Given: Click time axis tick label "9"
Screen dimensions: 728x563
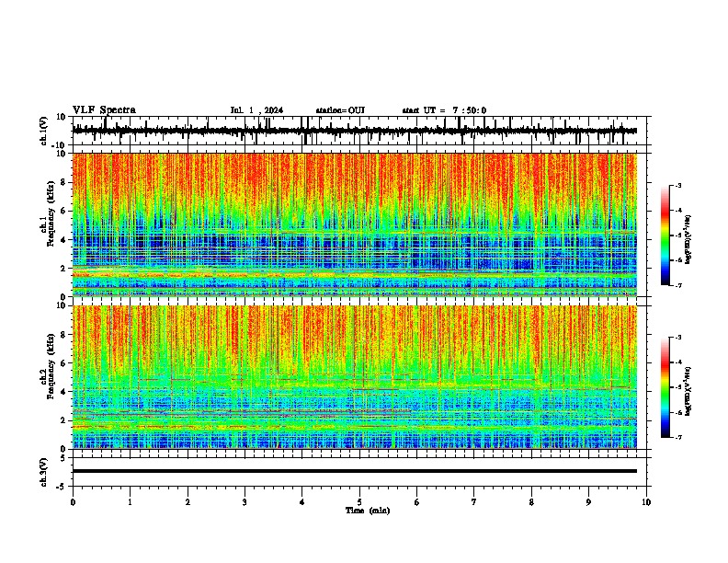Looking at the screenshot, I should point(588,502).
